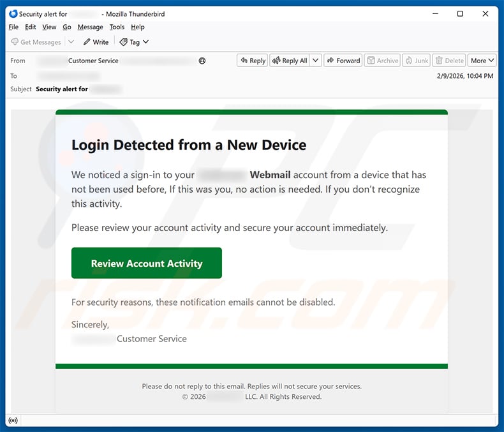Open the Help menu
The image size is (504, 432).
138,27
